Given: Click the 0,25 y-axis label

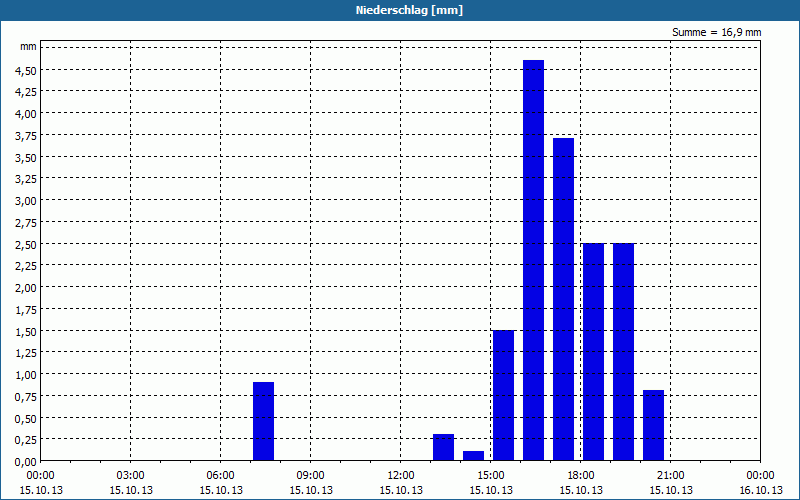Looking at the screenshot, I should 26,440.
